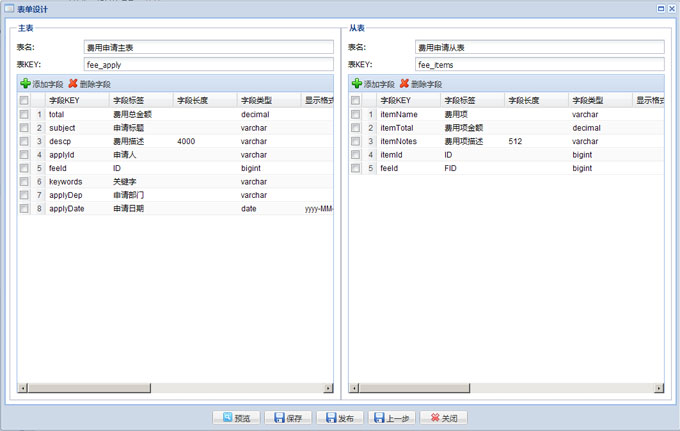Check the row checkbox for itemNotes
Screen dimensions: 680x431
355,141
